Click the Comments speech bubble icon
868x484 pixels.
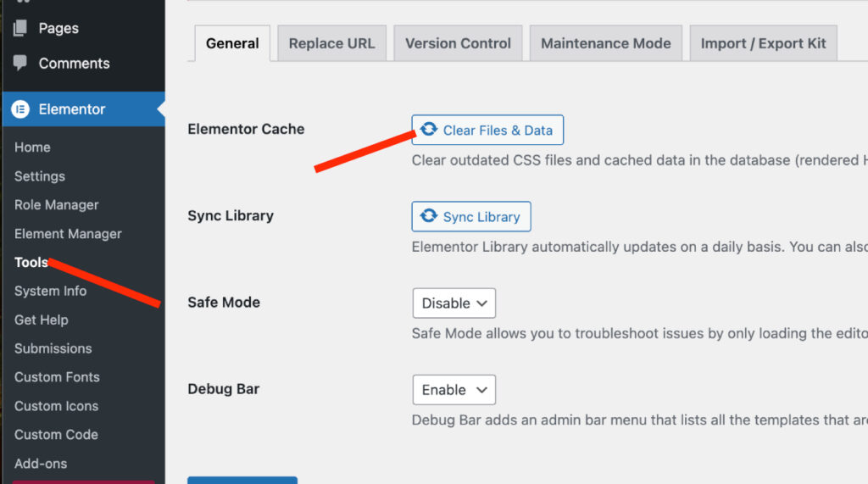click(x=20, y=64)
